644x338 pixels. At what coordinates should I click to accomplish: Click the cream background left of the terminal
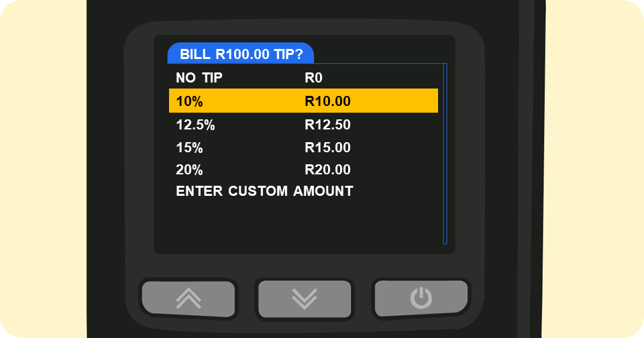click(42, 168)
